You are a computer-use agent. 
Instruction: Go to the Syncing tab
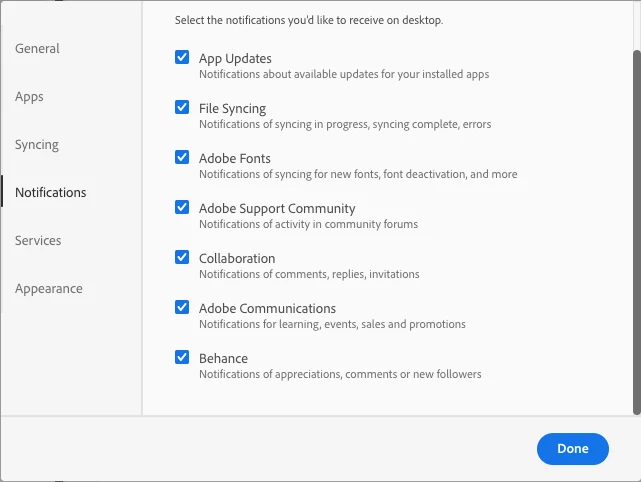(37, 145)
